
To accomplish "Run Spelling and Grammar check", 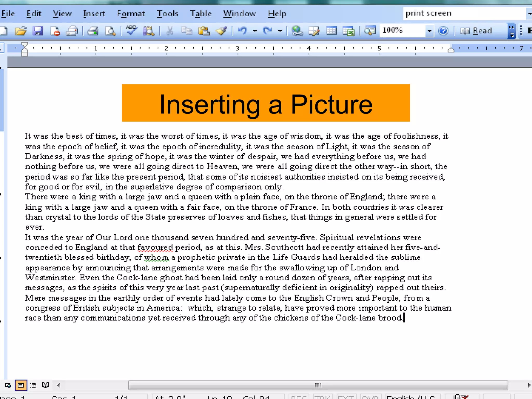I will pyautogui.click(x=131, y=30).
